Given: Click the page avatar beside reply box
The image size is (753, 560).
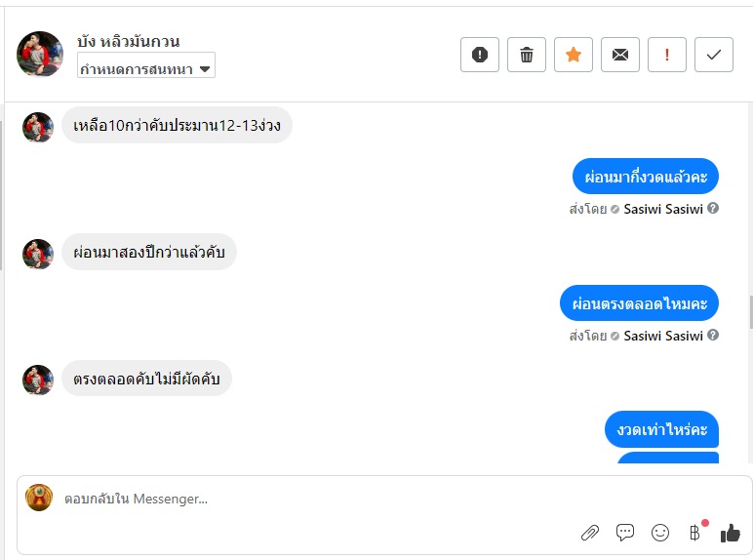Looking at the screenshot, I should point(39,498).
